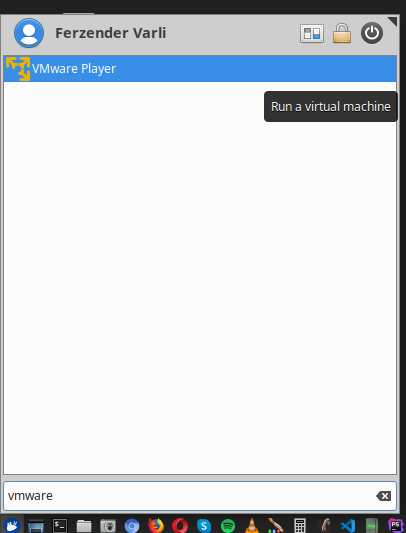Launch VLC media player cone icon
The image size is (406, 533).
pyautogui.click(x=252, y=526)
